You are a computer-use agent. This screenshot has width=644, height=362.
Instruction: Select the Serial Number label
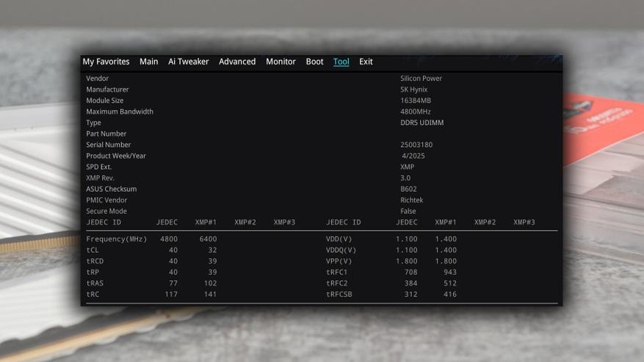(x=109, y=145)
